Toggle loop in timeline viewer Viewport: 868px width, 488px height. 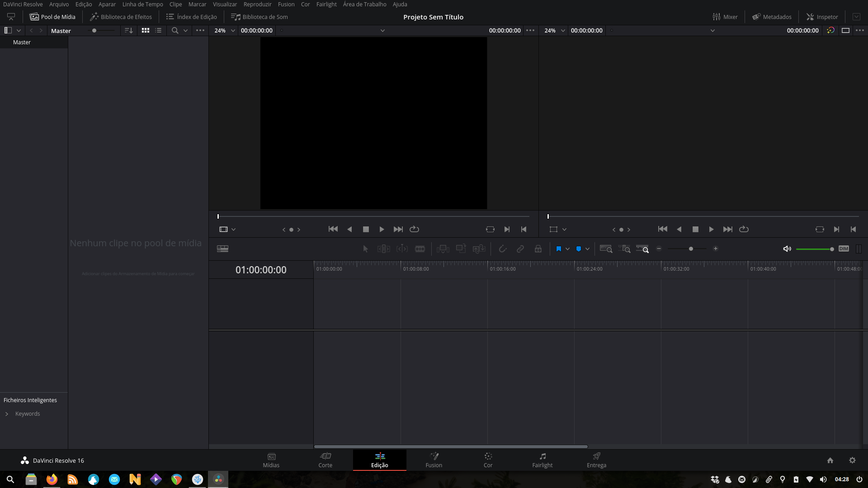click(744, 230)
